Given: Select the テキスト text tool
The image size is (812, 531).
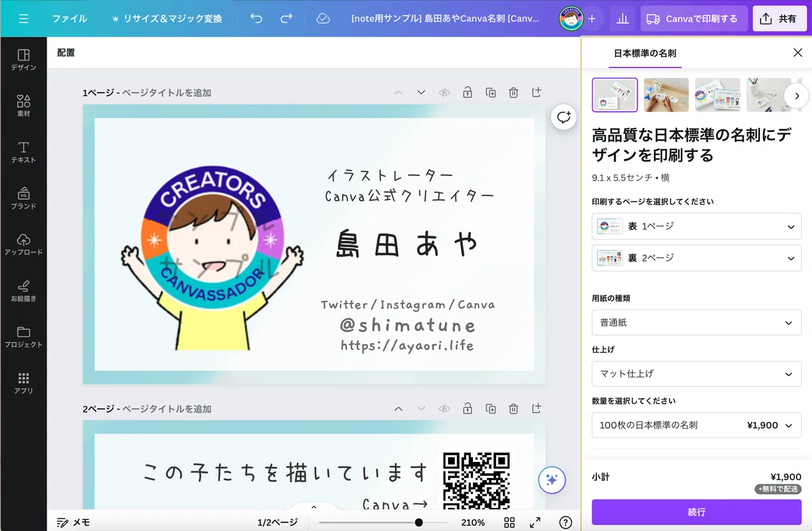Looking at the screenshot, I should pyautogui.click(x=23, y=152).
